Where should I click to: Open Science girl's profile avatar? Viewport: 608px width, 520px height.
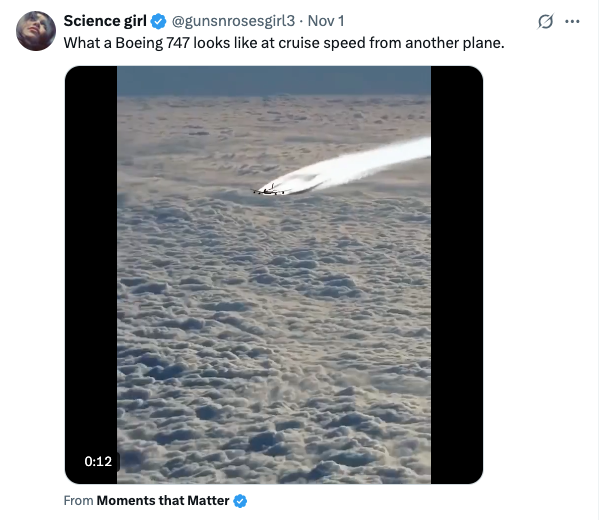coord(36,32)
